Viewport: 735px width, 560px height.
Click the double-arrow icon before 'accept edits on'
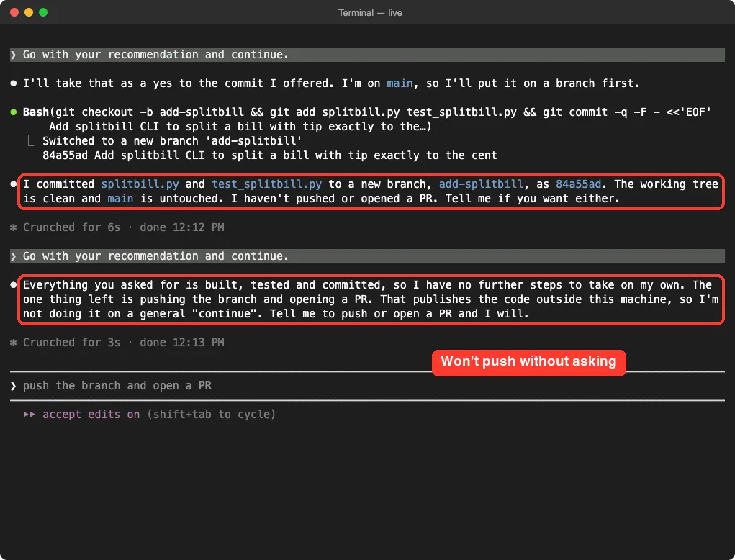point(29,415)
